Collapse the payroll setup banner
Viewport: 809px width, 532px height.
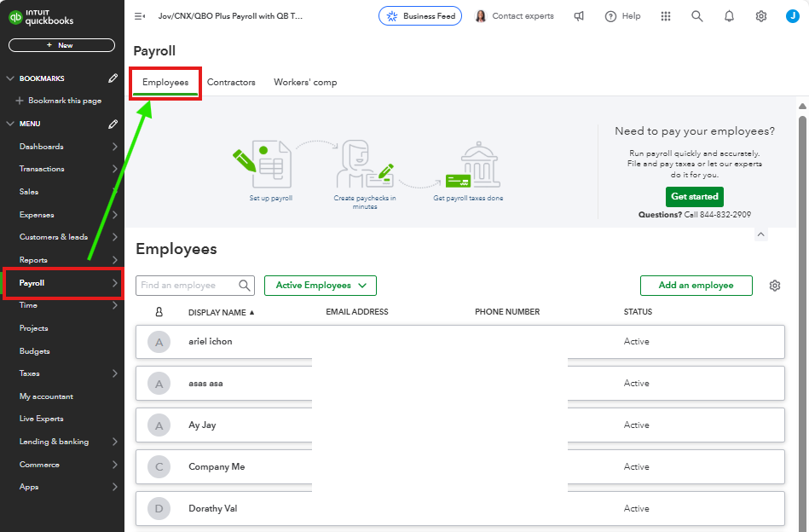pyautogui.click(x=760, y=234)
